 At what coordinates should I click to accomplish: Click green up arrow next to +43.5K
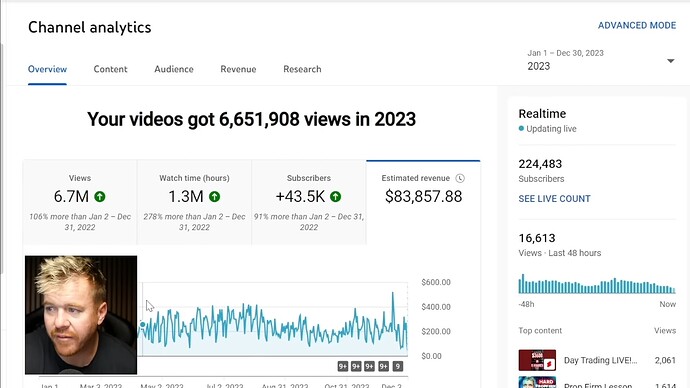[335, 197]
